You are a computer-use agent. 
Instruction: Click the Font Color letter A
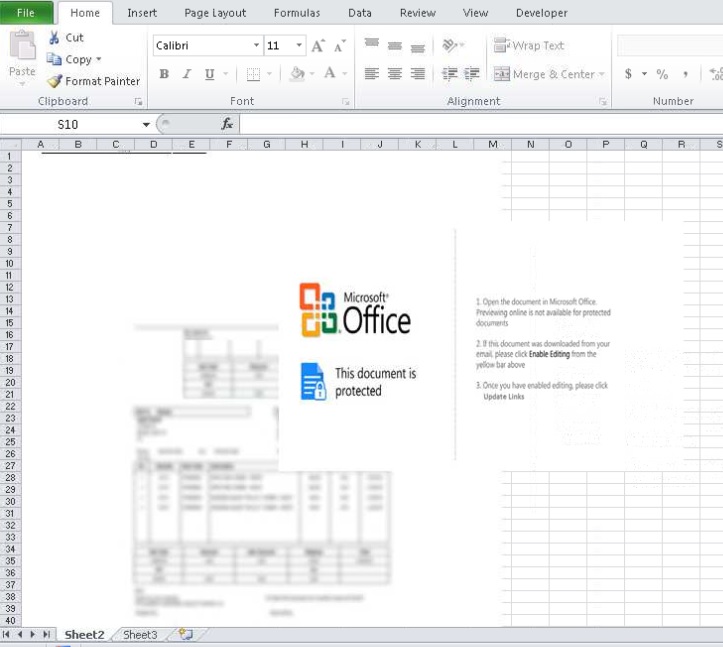[x=329, y=73]
